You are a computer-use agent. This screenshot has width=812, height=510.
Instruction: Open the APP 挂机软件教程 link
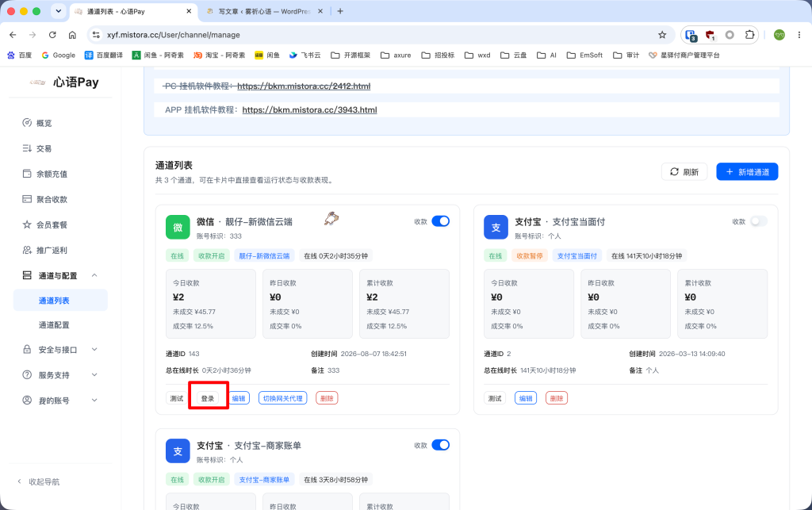(x=309, y=109)
